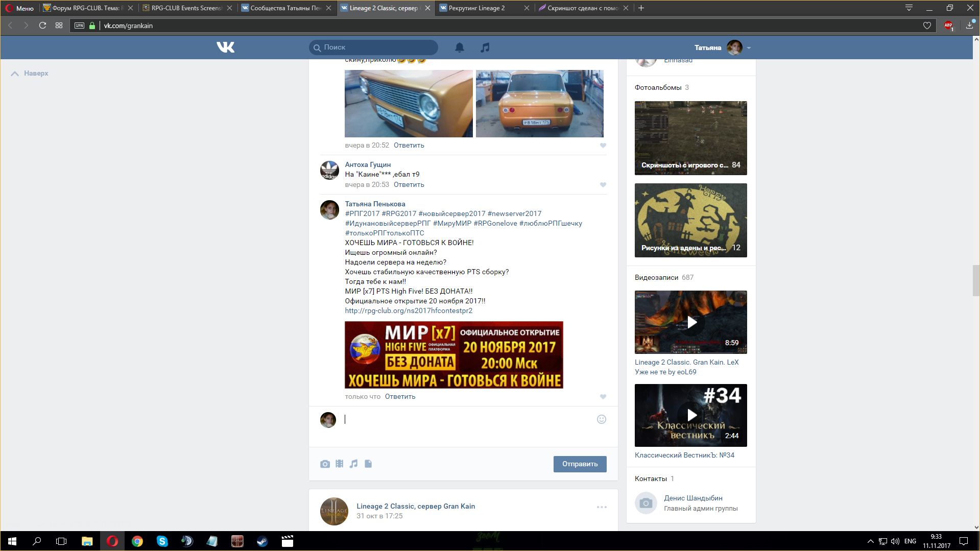
Task: Open the rpg-club.org contest link
Action: pyautogui.click(x=409, y=310)
